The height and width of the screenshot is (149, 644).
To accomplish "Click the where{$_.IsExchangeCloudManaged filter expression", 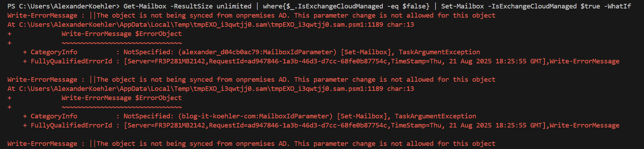I will pyautogui.click(x=323, y=6).
